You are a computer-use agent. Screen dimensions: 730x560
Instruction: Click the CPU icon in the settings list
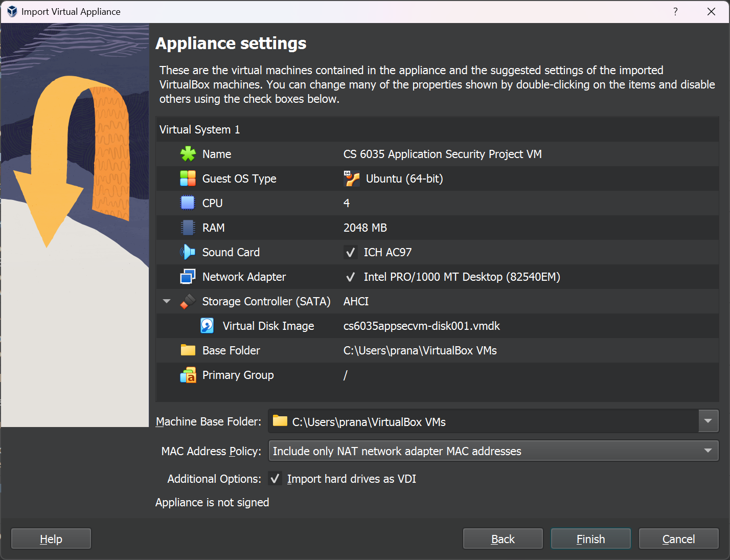[x=188, y=203]
